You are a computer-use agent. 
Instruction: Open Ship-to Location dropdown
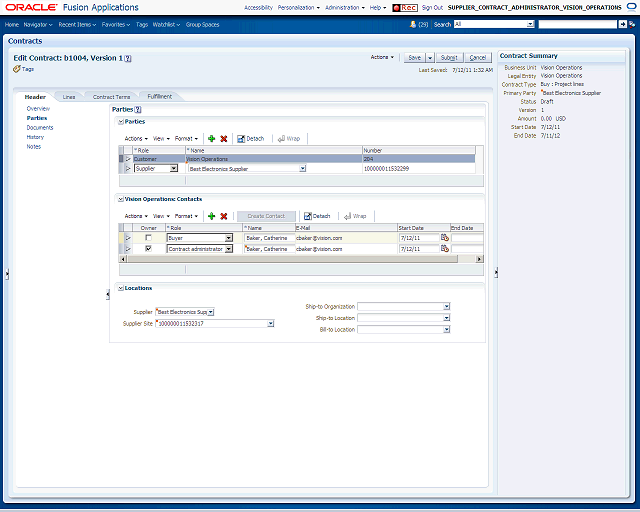tap(447, 318)
